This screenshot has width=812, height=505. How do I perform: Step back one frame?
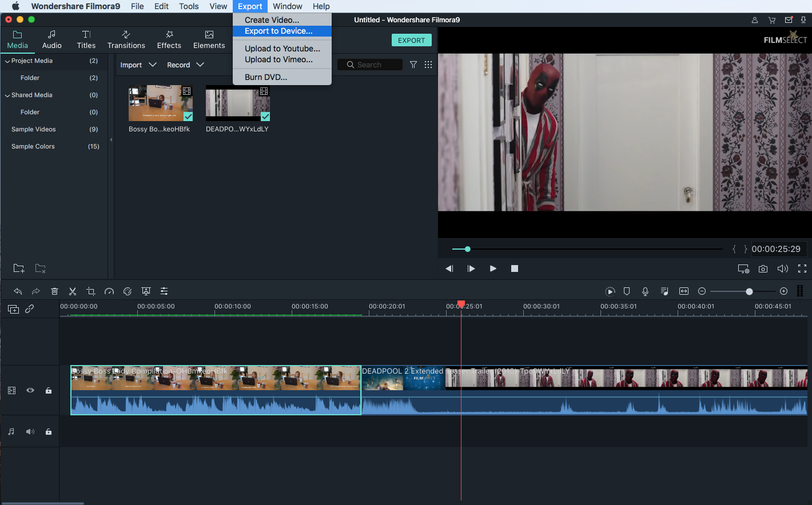tap(449, 268)
